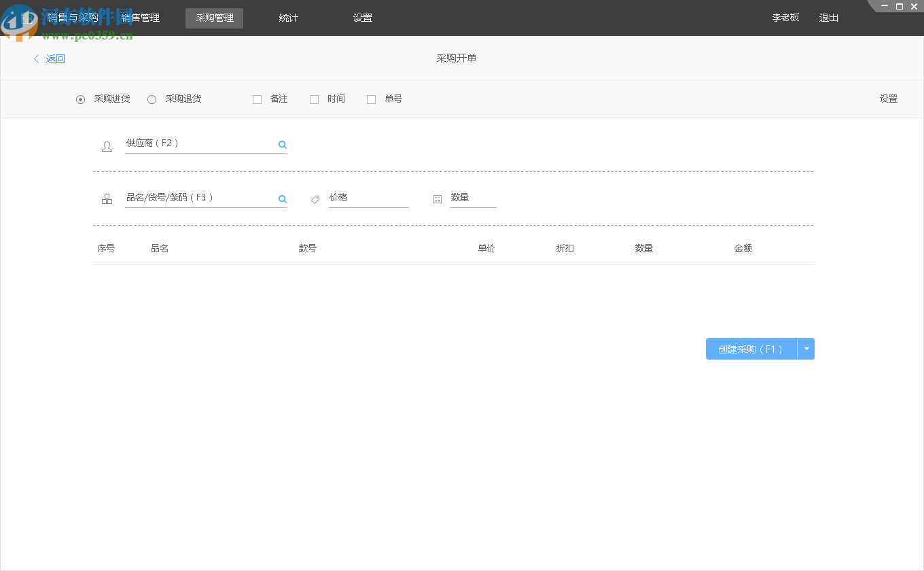Screen dimensions: 924x571
Task: Select the 采购进货 radio button
Action: coord(81,99)
